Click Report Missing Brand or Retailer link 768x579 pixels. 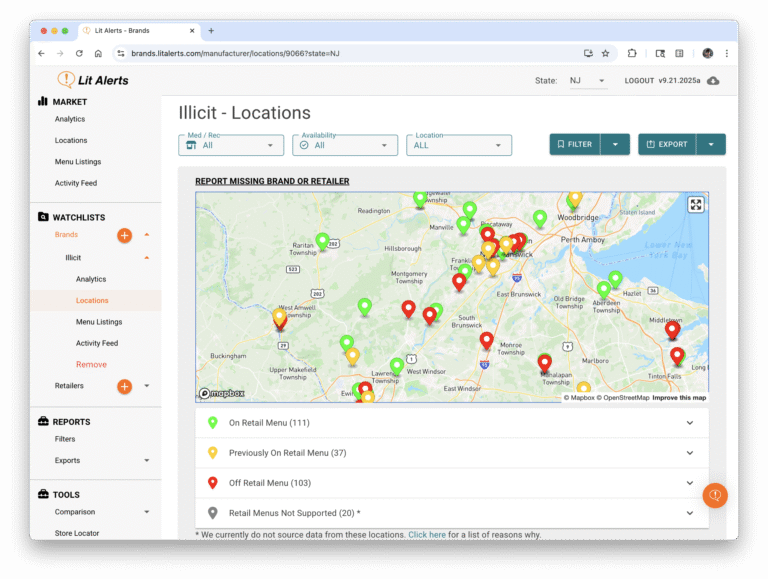click(x=272, y=181)
